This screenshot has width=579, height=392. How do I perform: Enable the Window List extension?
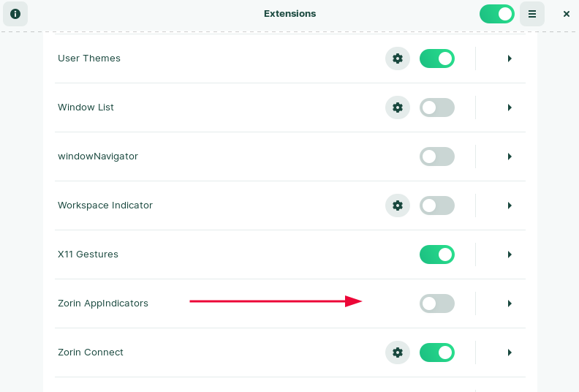[437, 108]
